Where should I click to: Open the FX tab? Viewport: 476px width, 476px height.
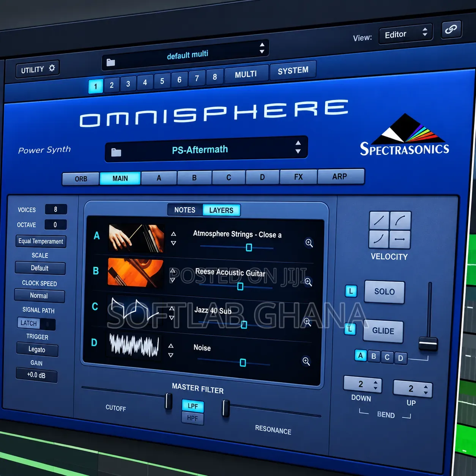298,177
